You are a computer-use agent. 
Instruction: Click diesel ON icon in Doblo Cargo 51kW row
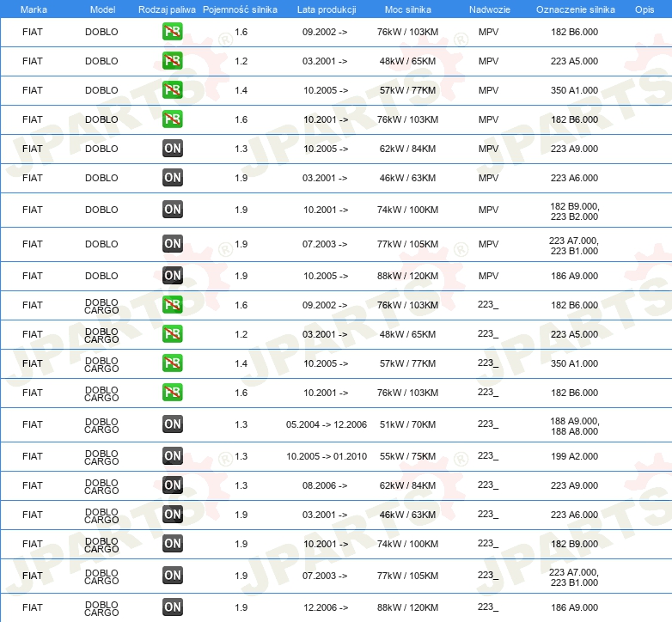click(x=172, y=424)
